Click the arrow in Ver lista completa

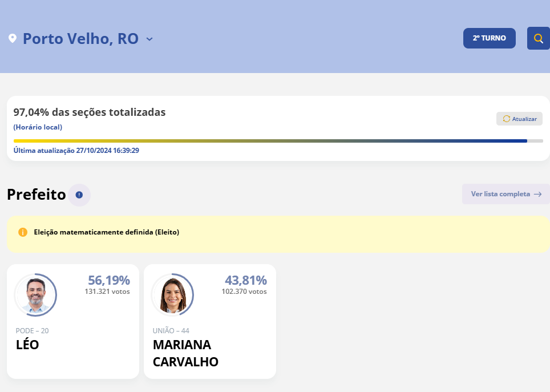click(x=537, y=194)
